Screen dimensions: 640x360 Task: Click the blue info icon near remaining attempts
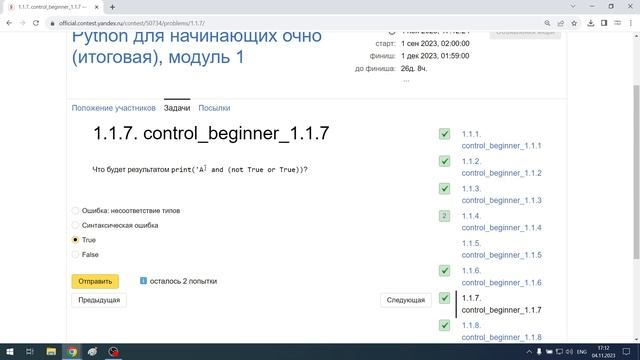tap(143, 281)
